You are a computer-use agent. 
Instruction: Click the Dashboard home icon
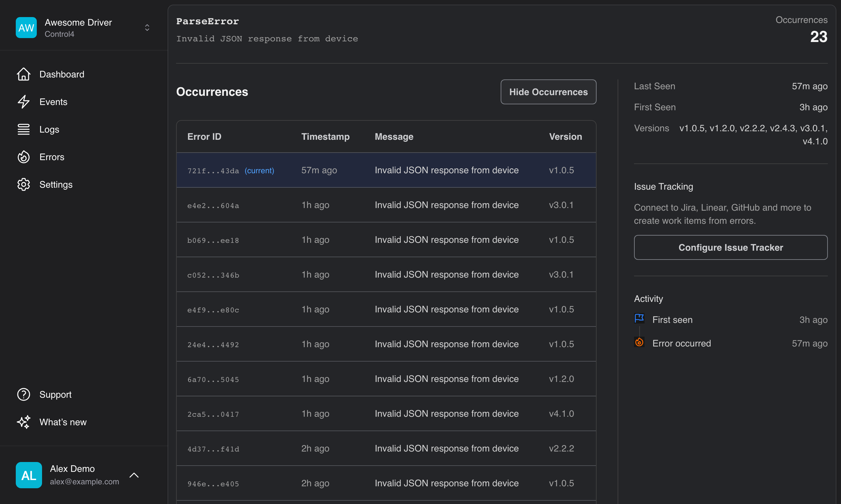(x=23, y=74)
